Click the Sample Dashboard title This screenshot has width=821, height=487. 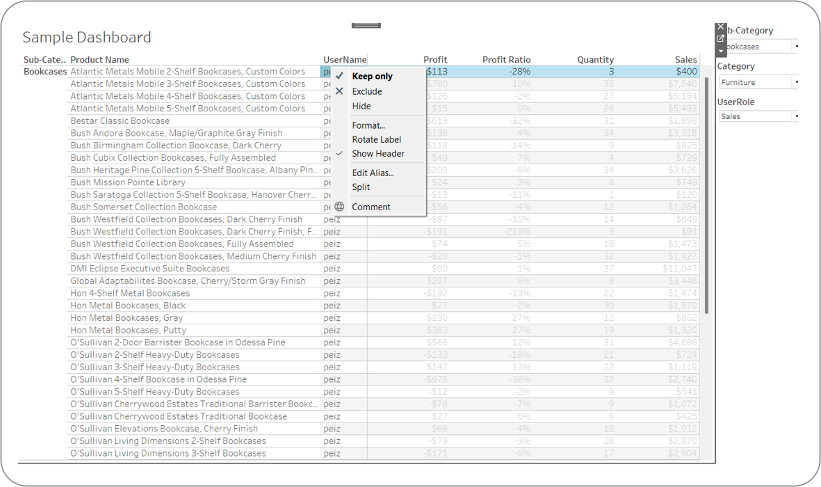[86, 37]
